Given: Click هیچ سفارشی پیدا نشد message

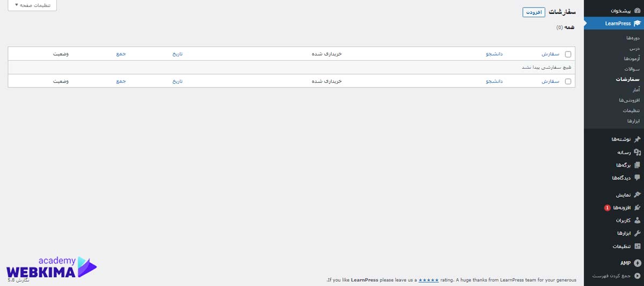Looking at the screenshot, I should coord(547,68).
